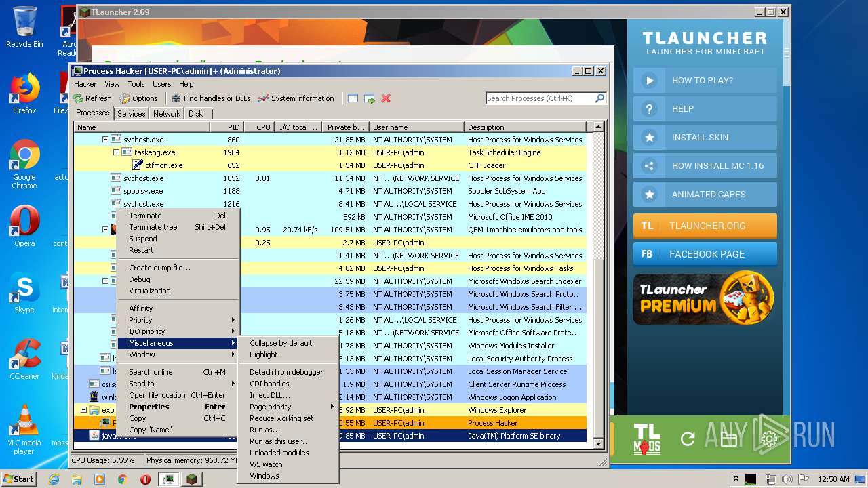Open Properties from context menu
This screenshot has width=868, height=488.
(x=178, y=407)
